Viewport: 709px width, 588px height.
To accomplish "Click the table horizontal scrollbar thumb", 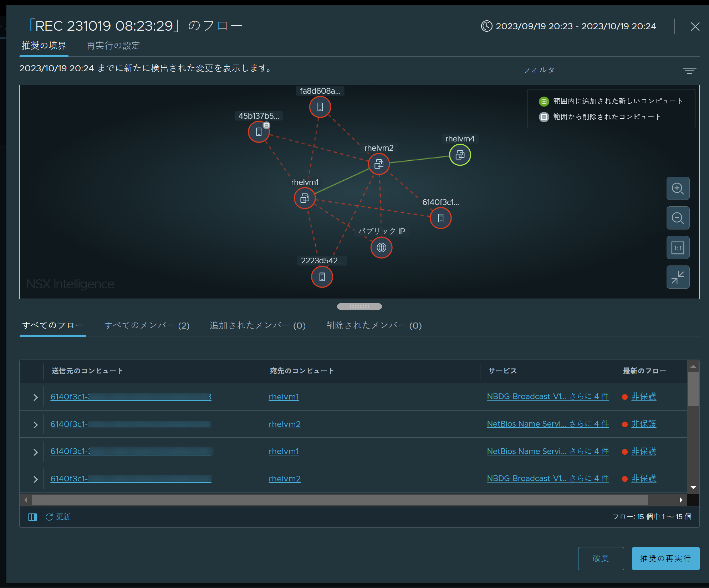I will coord(340,500).
